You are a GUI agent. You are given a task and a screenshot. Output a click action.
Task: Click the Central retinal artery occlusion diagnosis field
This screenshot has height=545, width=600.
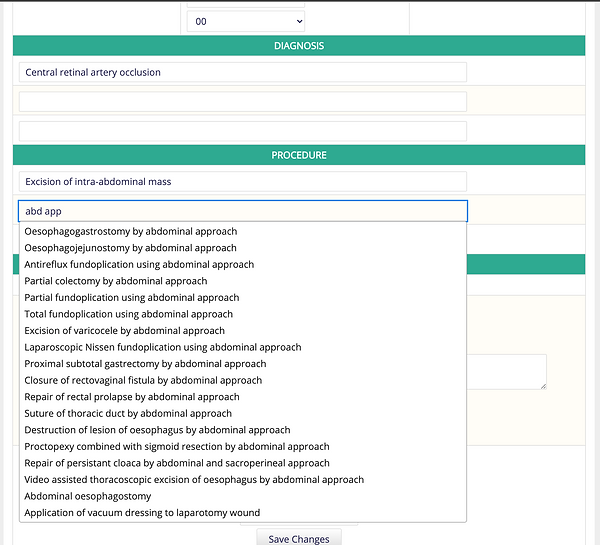tap(243, 72)
